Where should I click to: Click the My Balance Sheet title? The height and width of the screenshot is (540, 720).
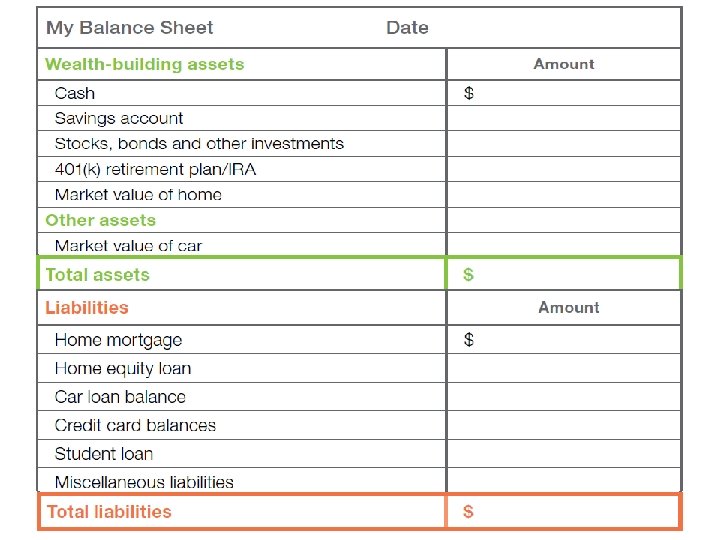130,28
